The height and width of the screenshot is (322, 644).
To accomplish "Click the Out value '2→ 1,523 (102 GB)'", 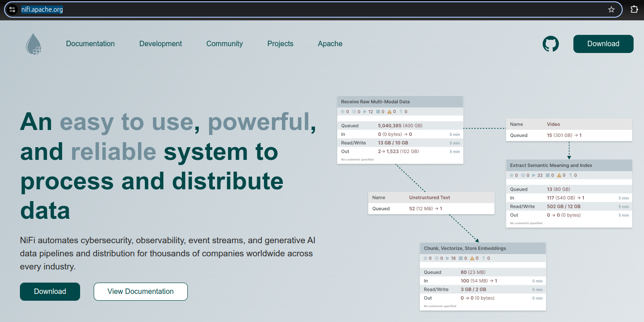I will pyautogui.click(x=398, y=152).
